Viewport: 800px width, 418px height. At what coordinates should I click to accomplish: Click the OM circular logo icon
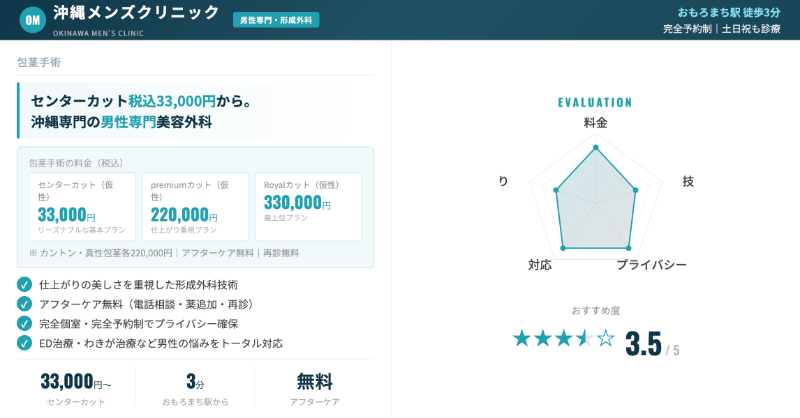point(32,19)
